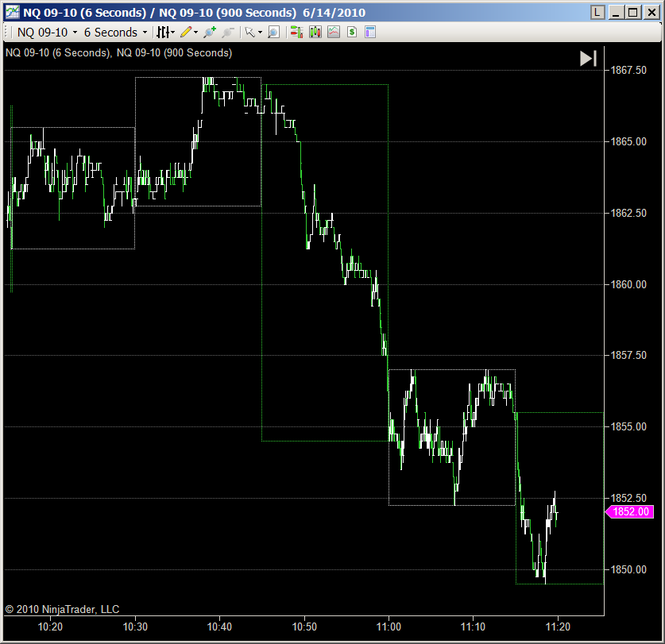Select the pointer cursor tool
The height and width of the screenshot is (644, 665).
250,33
